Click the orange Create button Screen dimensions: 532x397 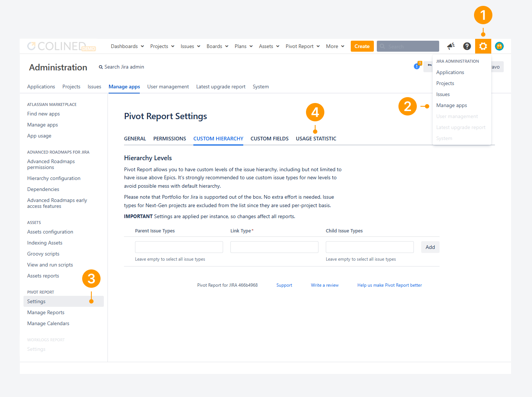click(x=362, y=46)
